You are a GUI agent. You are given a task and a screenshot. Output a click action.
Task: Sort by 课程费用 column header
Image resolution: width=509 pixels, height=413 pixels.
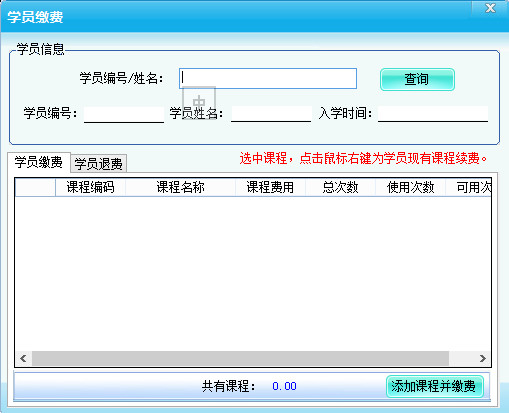(x=270, y=187)
